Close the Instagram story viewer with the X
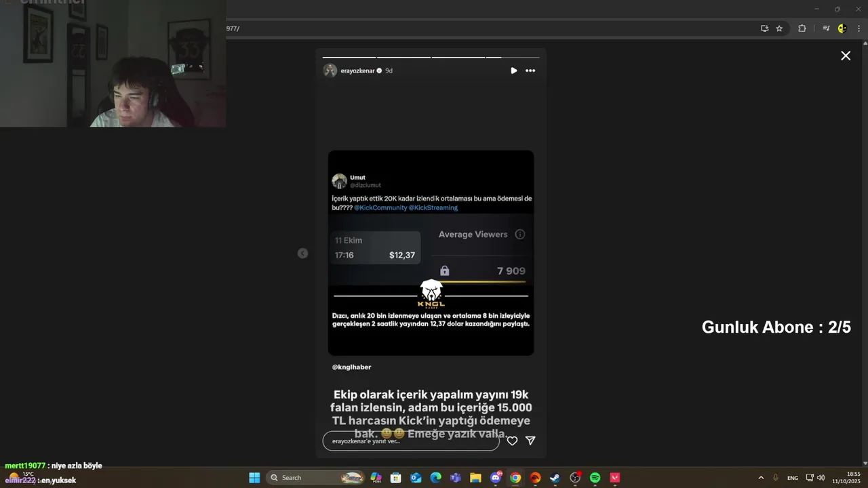Viewport: 868px width, 488px height. pyautogui.click(x=846, y=56)
